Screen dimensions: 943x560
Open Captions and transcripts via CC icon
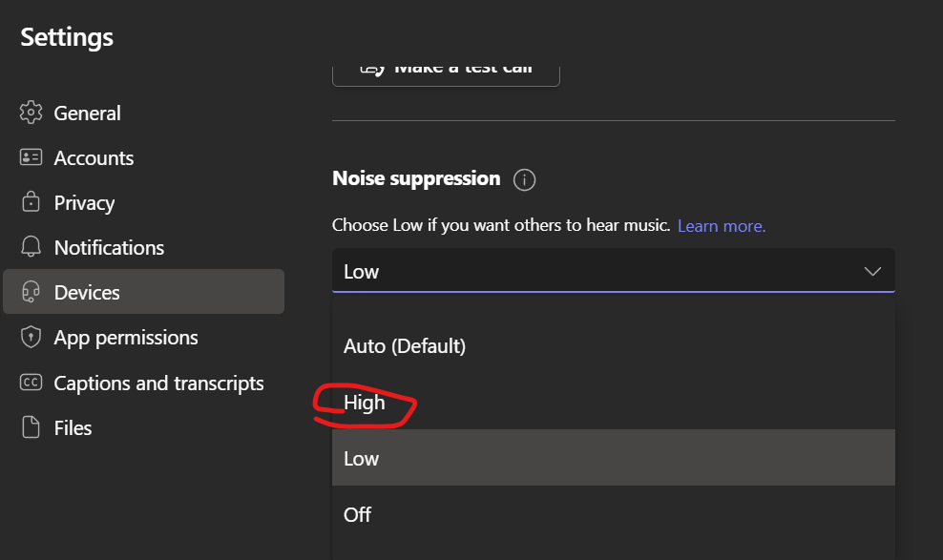click(31, 383)
